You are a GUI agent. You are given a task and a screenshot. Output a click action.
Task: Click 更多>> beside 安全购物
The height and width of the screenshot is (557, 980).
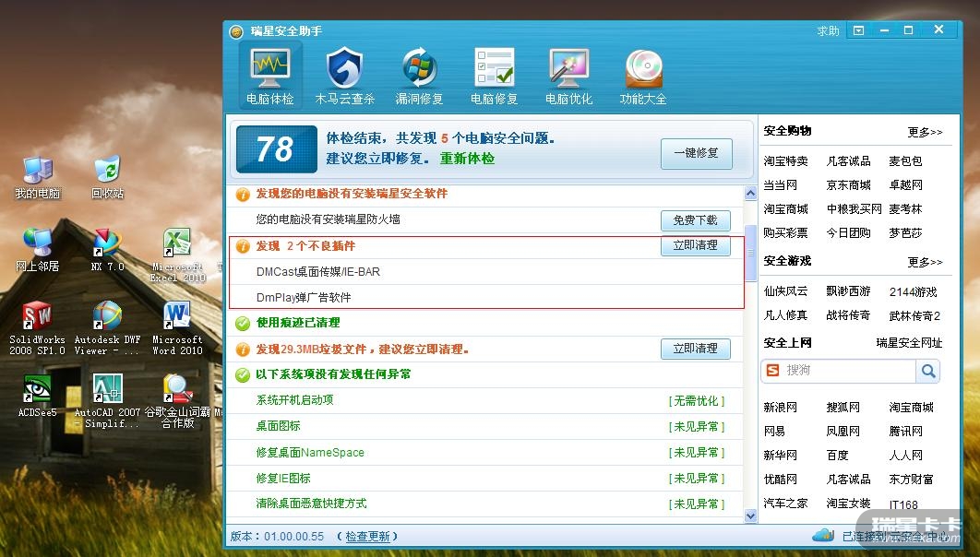click(925, 132)
